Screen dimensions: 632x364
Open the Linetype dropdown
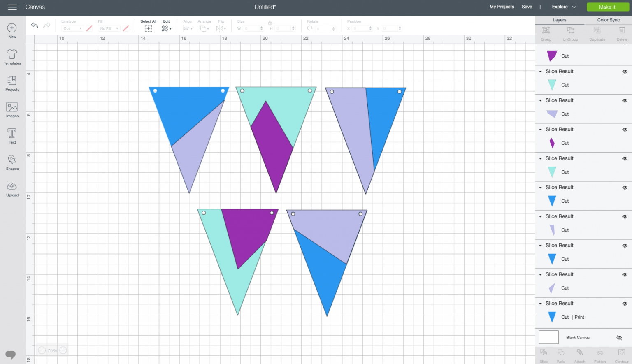pos(72,28)
